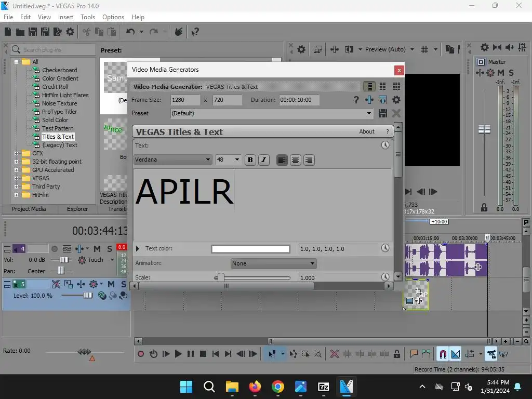The image size is (532, 399).
Task: Save the generator preset with disk icon
Action: pos(383,113)
